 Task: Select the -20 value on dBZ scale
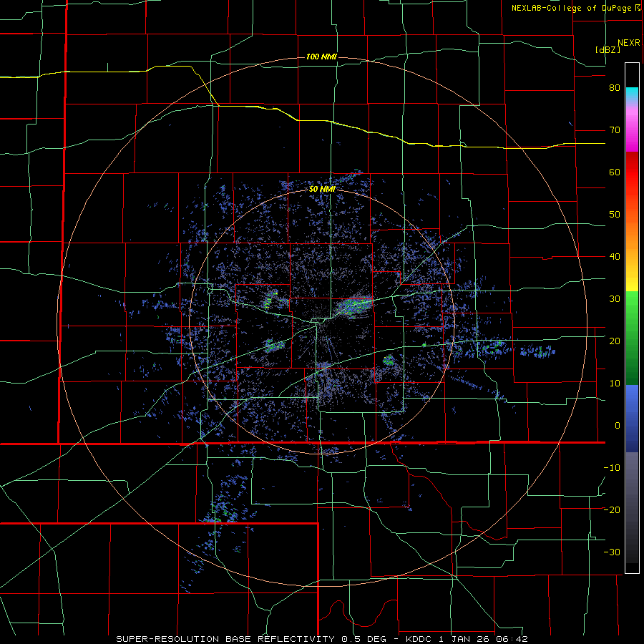click(612, 509)
